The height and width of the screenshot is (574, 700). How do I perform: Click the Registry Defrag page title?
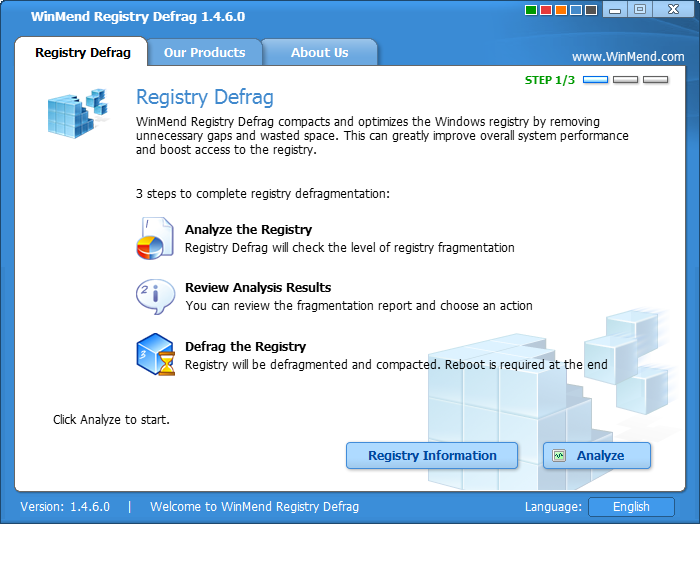[204, 97]
